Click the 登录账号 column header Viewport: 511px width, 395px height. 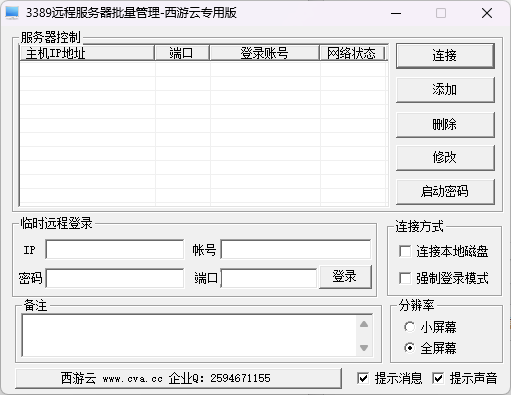tap(265, 53)
